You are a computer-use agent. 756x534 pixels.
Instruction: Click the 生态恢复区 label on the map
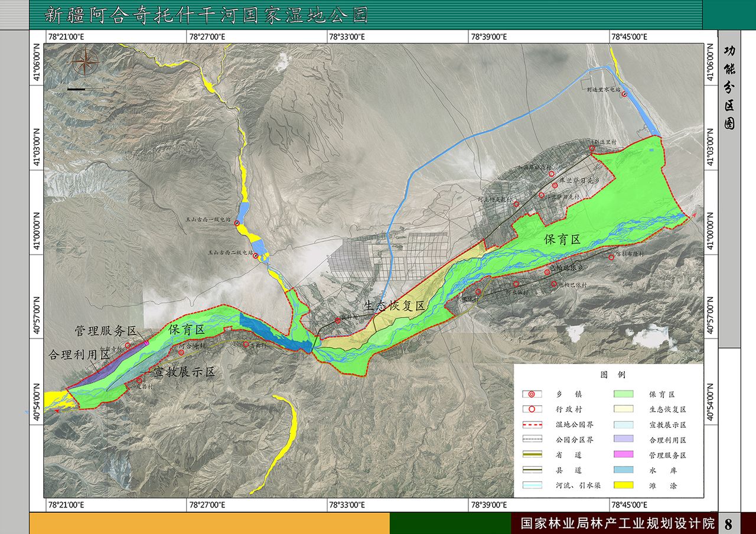tap(395, 306)
